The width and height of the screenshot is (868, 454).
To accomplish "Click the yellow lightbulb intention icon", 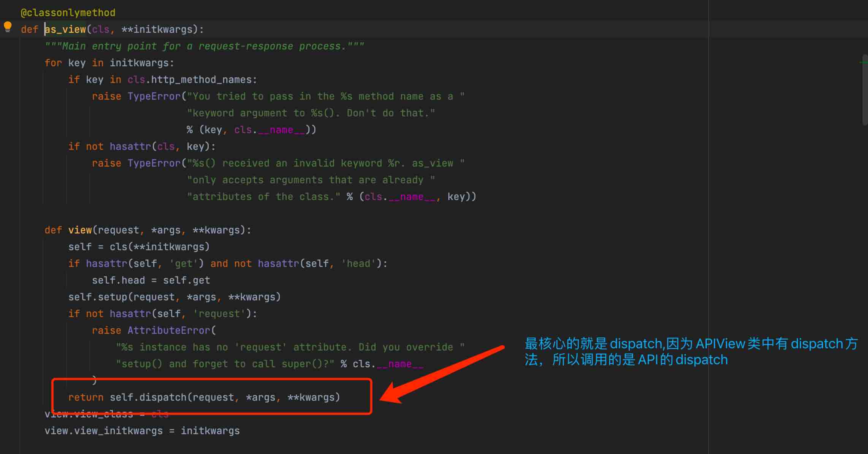I will click(8, 27).
